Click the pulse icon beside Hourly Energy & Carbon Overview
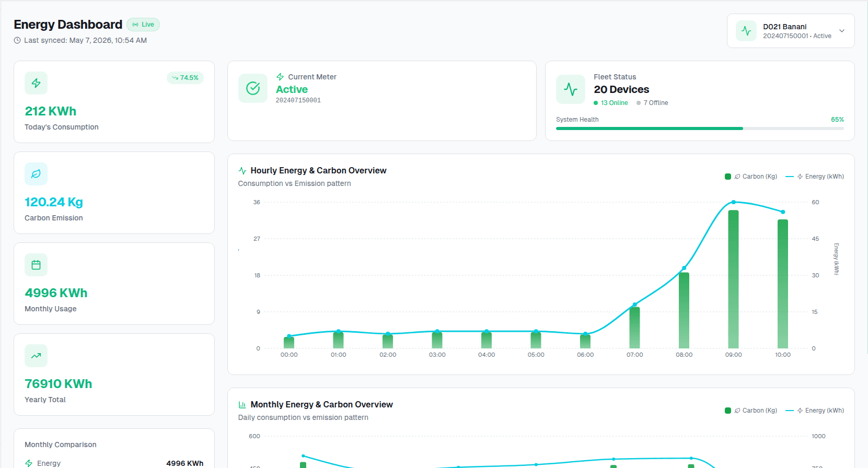 click(x=242, y=171)
